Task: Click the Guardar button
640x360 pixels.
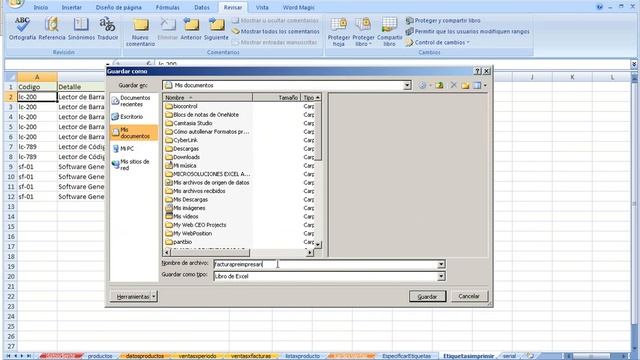Action: [427, 296]
